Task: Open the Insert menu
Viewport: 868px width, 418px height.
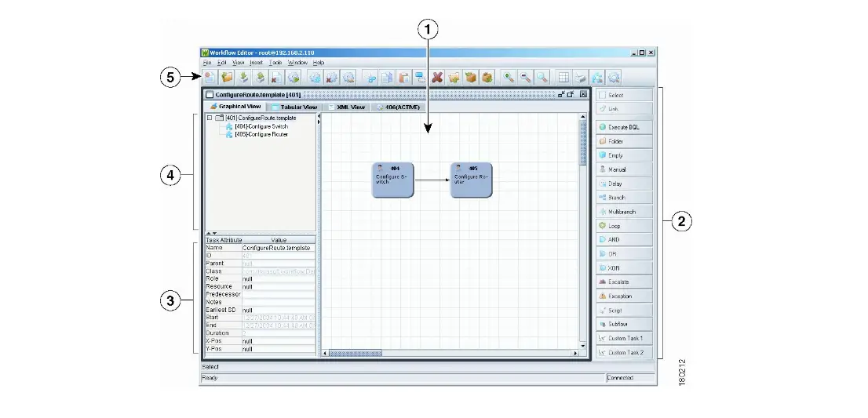Action: point(257,63)
